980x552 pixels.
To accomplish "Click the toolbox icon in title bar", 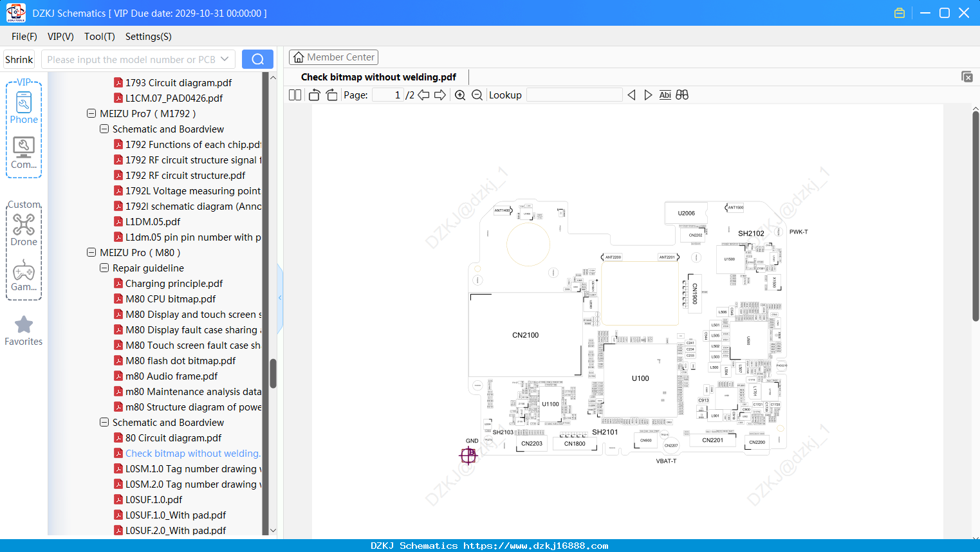I will [900, 13].
